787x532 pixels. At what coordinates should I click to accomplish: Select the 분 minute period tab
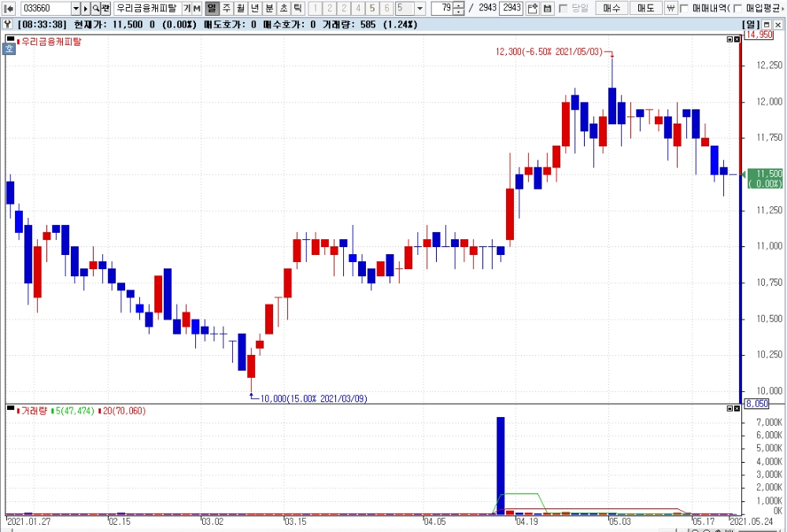point(269,8)
